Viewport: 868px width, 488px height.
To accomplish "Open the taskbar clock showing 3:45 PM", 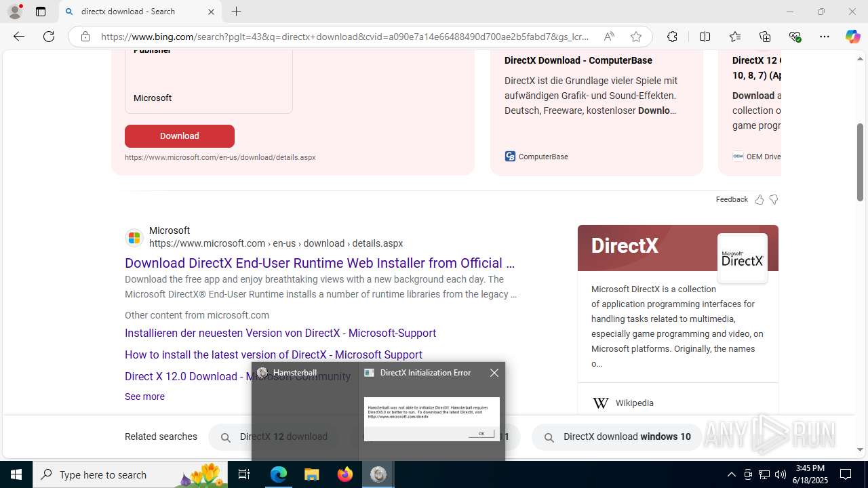I will coord(810,474).
